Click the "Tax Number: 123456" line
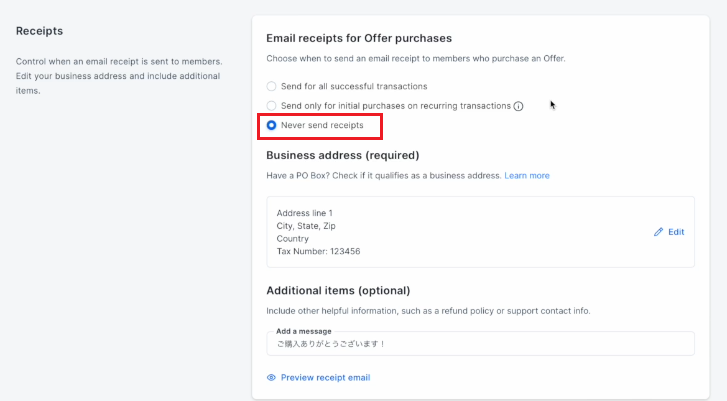727x401 pixels. click(319, 251)
